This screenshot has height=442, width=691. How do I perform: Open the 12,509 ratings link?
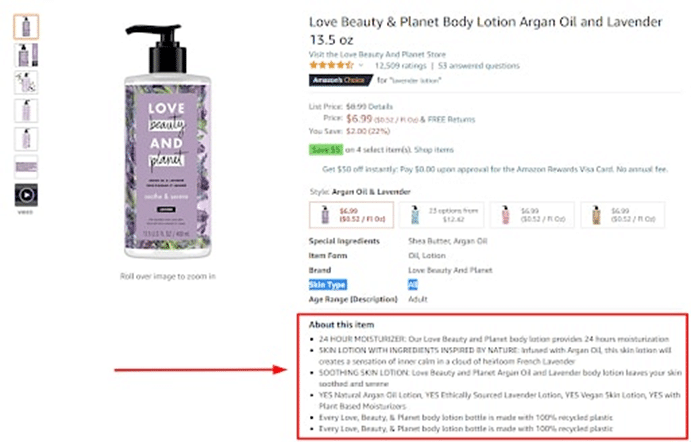click(399, 65)
